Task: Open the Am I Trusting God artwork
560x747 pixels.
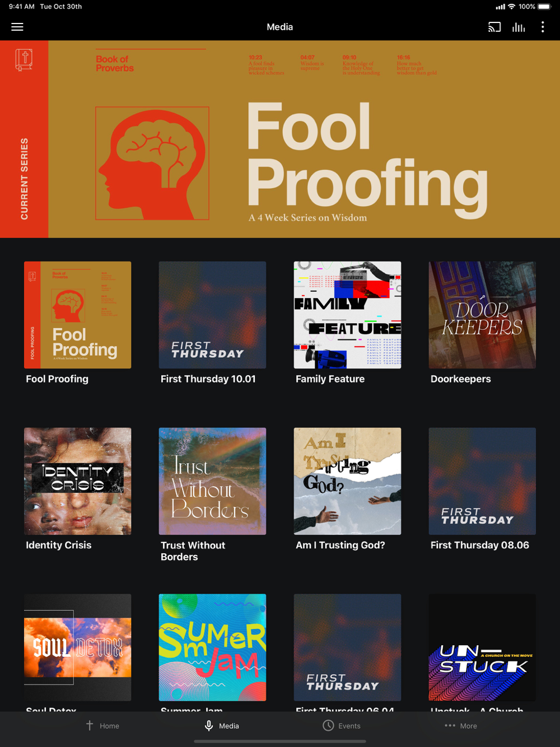Action: pos(347,481)
